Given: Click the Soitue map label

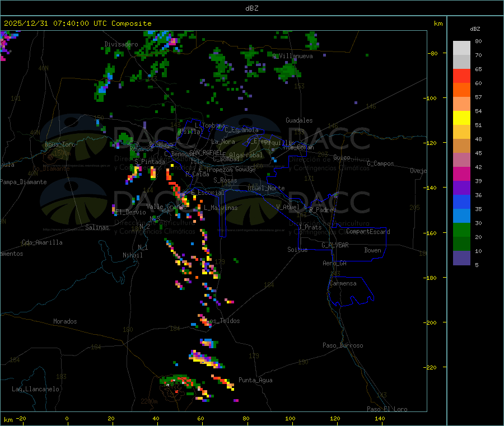Looking at the screenshot, I should tap(298, 250).
